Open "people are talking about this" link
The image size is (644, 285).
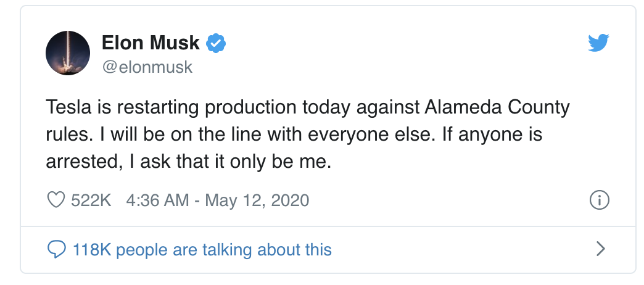223,250
